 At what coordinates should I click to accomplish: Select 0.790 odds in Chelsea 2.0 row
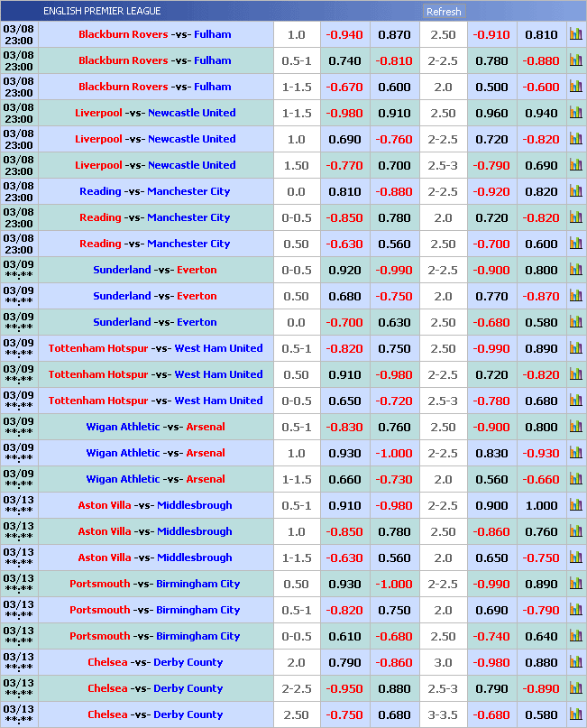tap(344, 662)
